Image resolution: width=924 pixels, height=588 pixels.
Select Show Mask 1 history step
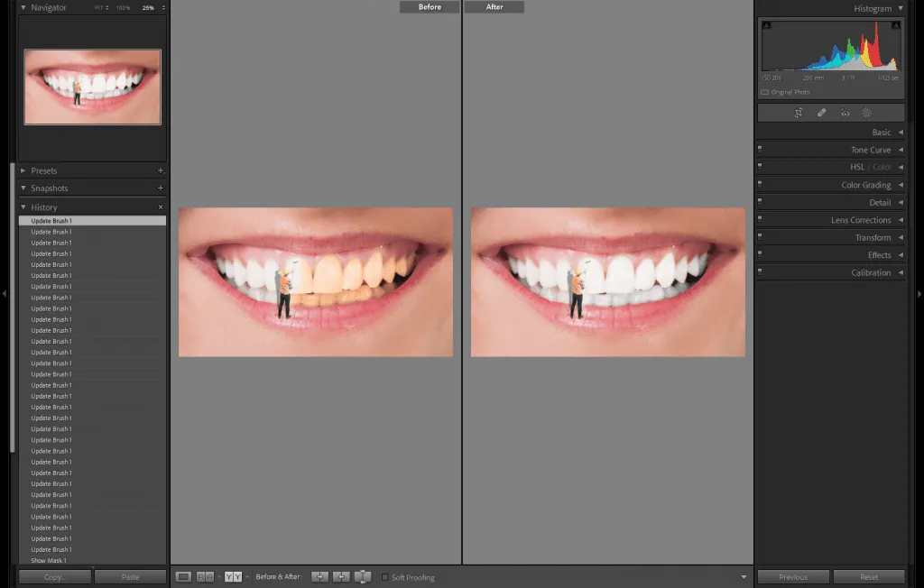(x=49, y=560)
